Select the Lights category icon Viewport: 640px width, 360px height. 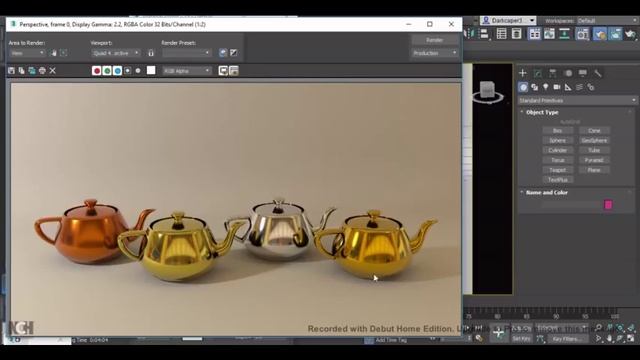pos(546,87)
